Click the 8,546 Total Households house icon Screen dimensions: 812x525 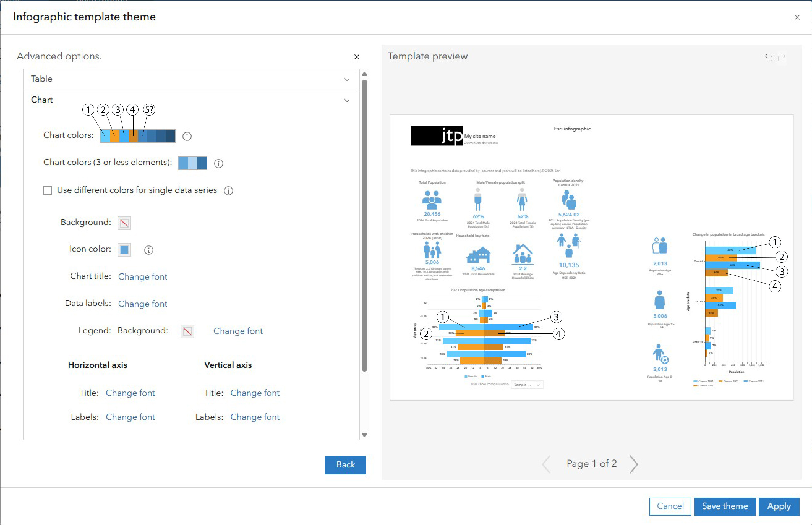[478, 255]
